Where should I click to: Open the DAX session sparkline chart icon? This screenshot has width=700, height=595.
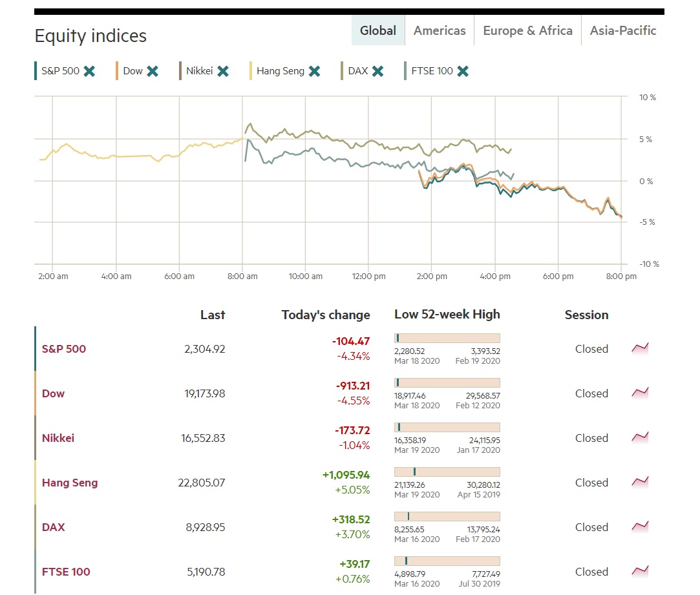(640, 527)
